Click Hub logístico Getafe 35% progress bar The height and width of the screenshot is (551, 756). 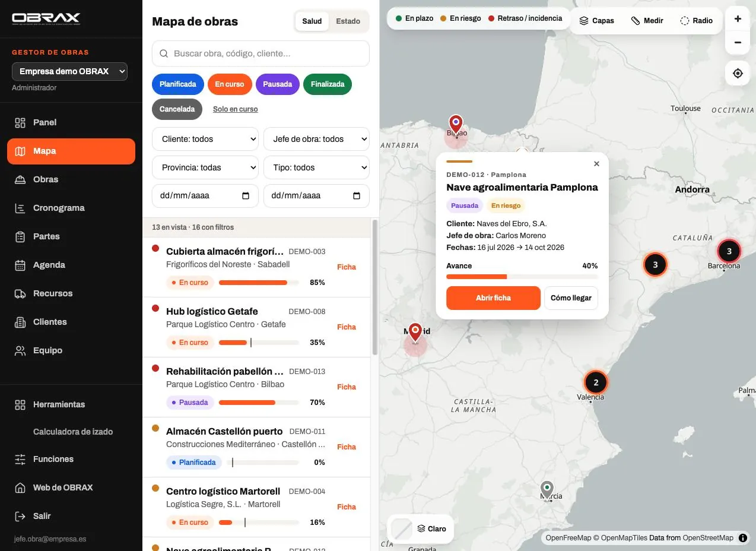259,343
